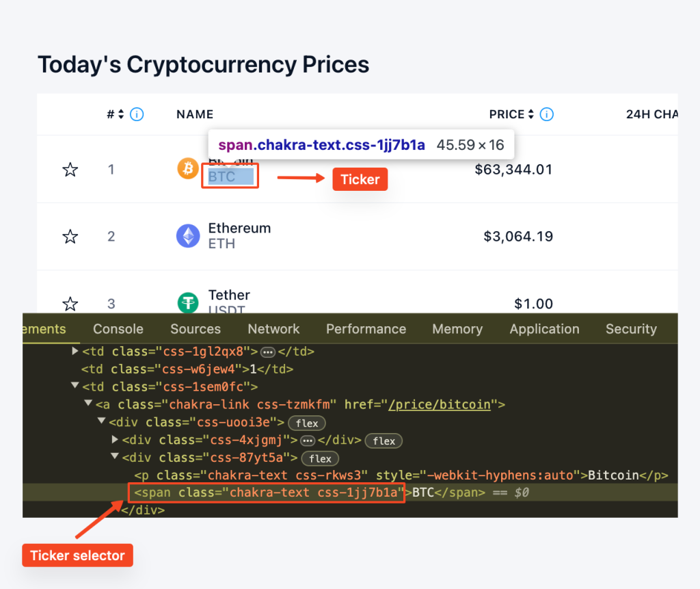Follow the /price/bitcoin href link
The width and height of the screenshot is (700, 589).
pyautogui.click(x=440, y=404)
